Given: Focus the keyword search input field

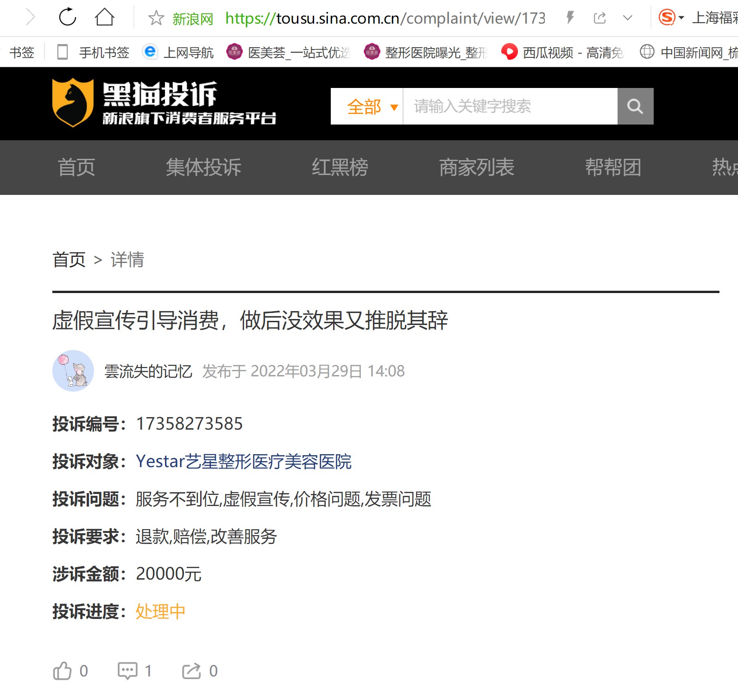Looking at the screenshot, I should click(x=510, y=106).
